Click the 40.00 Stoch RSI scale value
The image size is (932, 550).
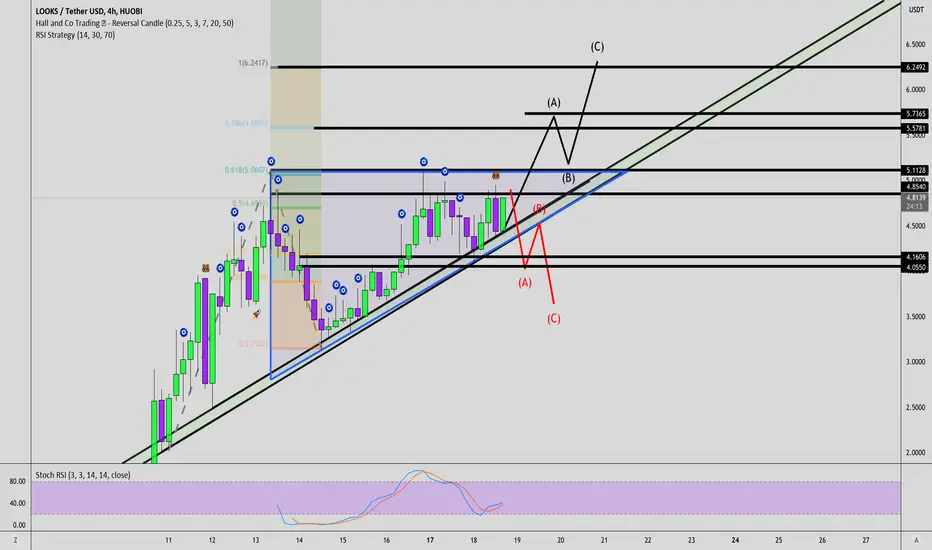tap(17, 503)
